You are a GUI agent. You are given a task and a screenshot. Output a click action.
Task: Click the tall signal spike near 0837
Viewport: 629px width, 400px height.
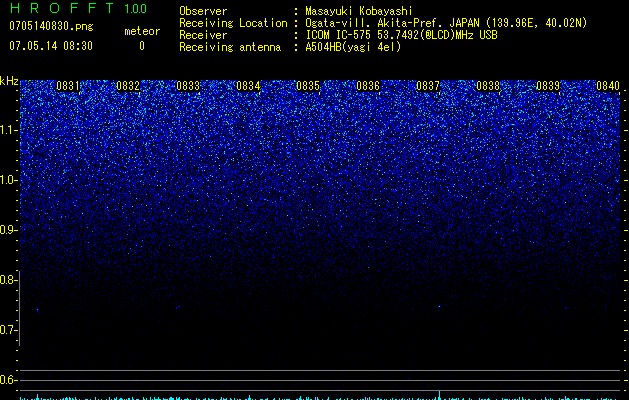tap(440, 395)
